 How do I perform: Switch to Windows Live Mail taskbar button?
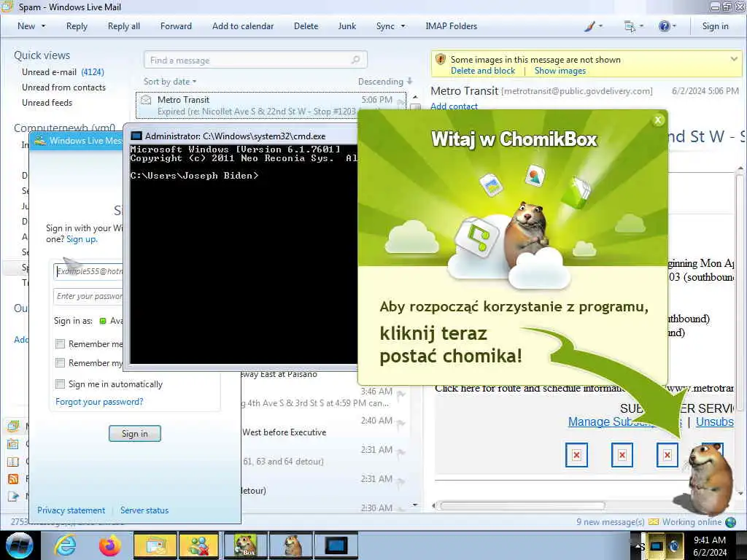(x=155, y=545)
